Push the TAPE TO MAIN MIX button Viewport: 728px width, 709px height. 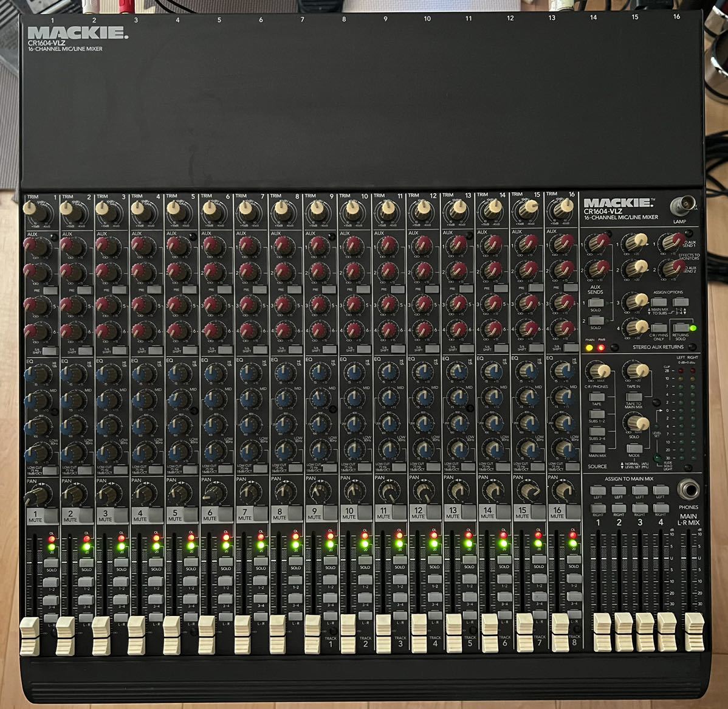point(634,397)
